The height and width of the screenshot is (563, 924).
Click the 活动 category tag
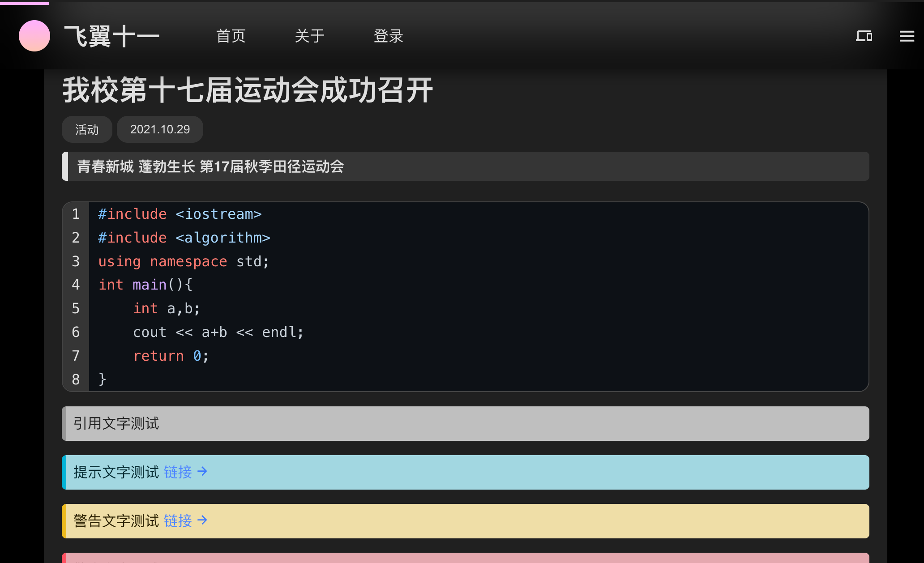87,129
